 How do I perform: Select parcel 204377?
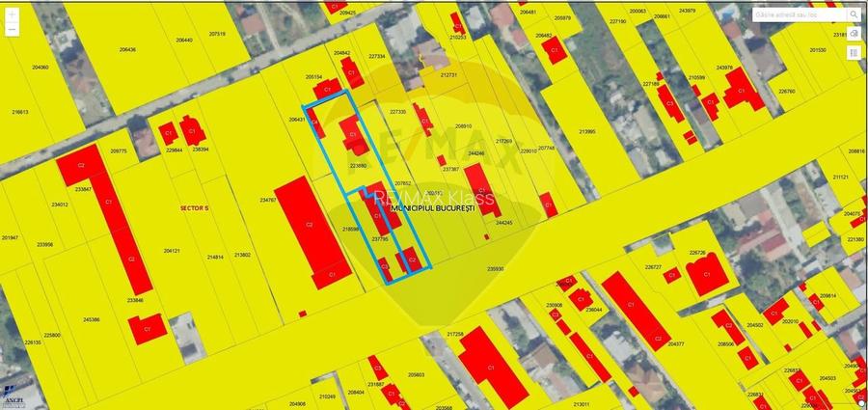[x=675, y=344]
